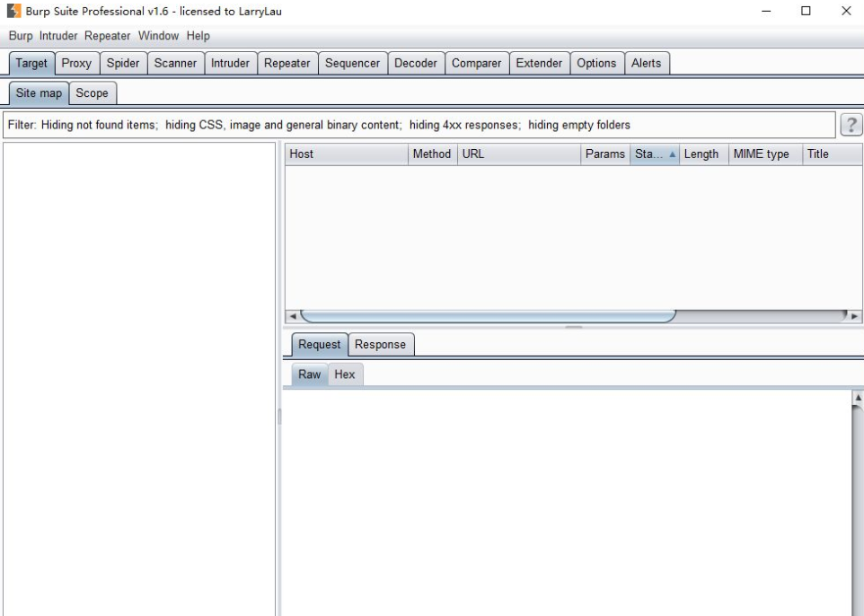Viewport: 864px width, 616px height.
Task: Switch to the Spider tab
Action: 123,63
